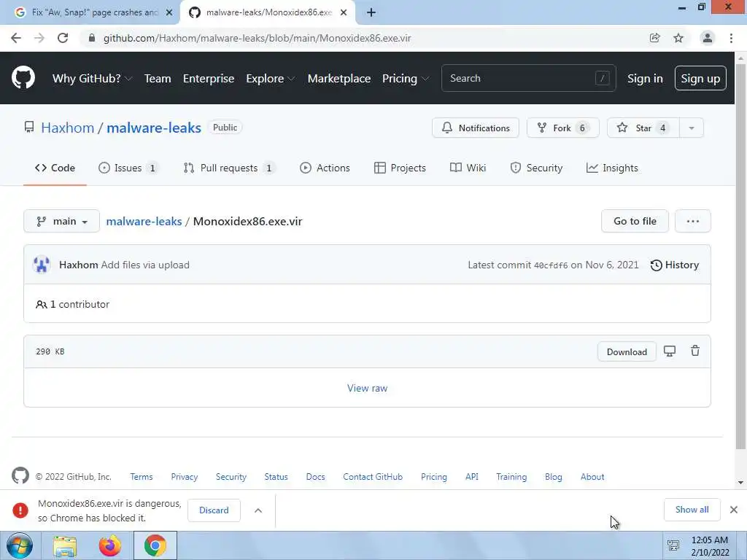Expand the Explore menu

click(x=270, y=78)
